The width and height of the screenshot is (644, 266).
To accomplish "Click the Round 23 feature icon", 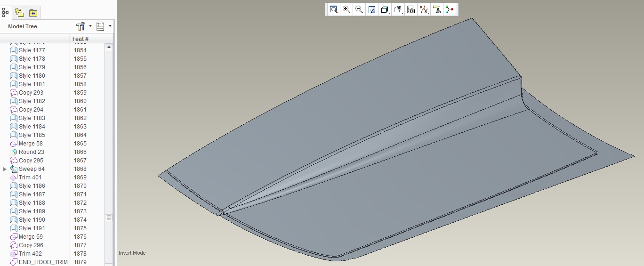I will [x=14, y=152].
